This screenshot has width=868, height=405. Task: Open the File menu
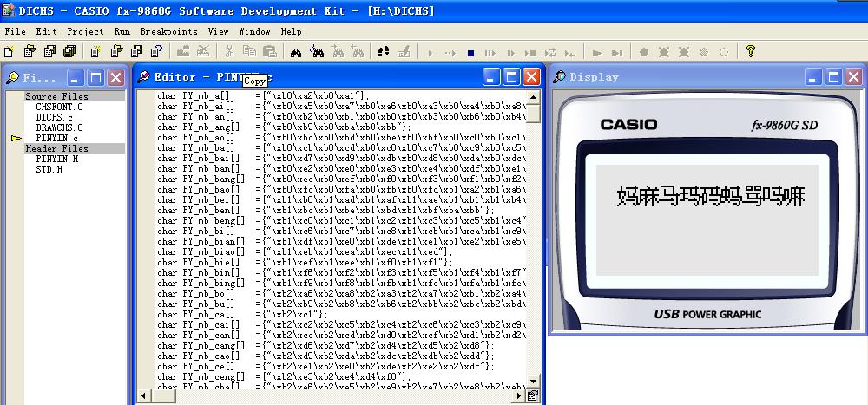click(x=15, y=31)
